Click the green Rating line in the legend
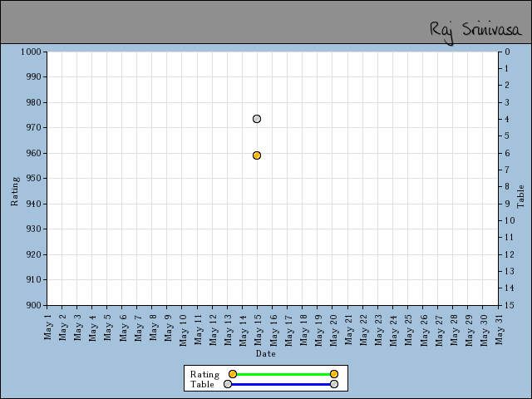The height and width of the screenshot is (399, 532). (x=283, y=374)
